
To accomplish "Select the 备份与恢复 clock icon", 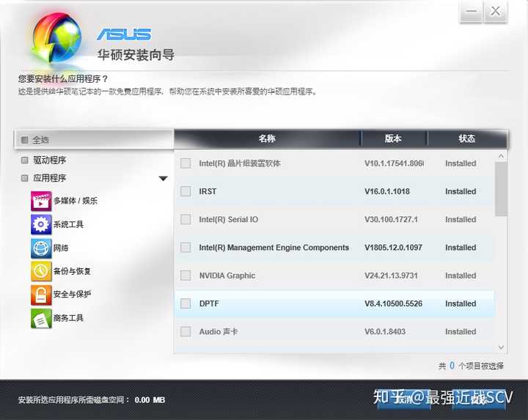I will pyautogui.click(x=41, y=271).
